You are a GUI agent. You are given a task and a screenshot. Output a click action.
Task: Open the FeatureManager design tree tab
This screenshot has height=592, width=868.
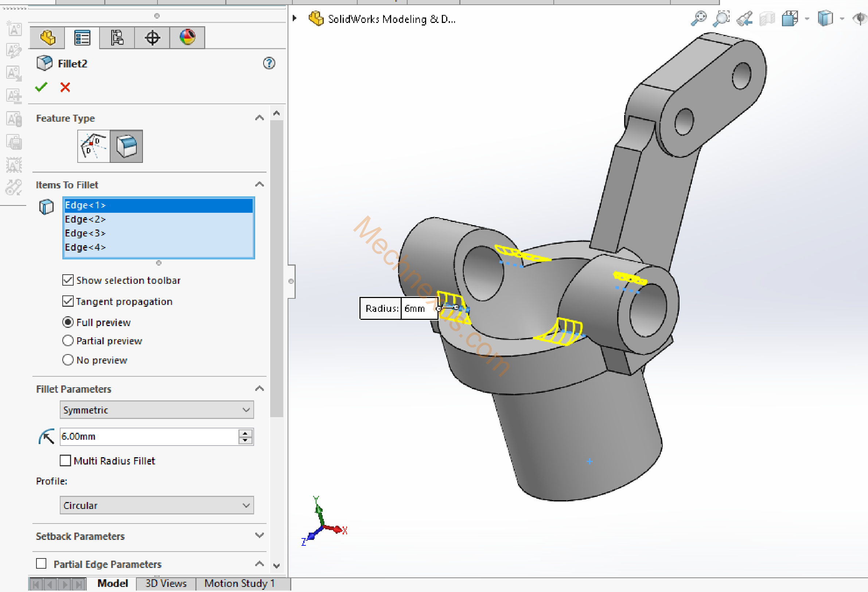pyautogui.click(x=47, y=38)
